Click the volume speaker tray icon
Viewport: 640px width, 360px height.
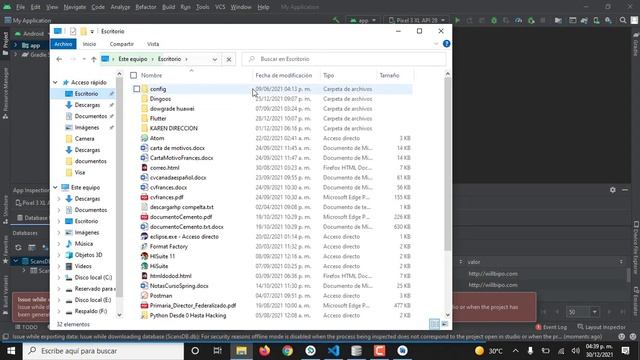point(576,351)
